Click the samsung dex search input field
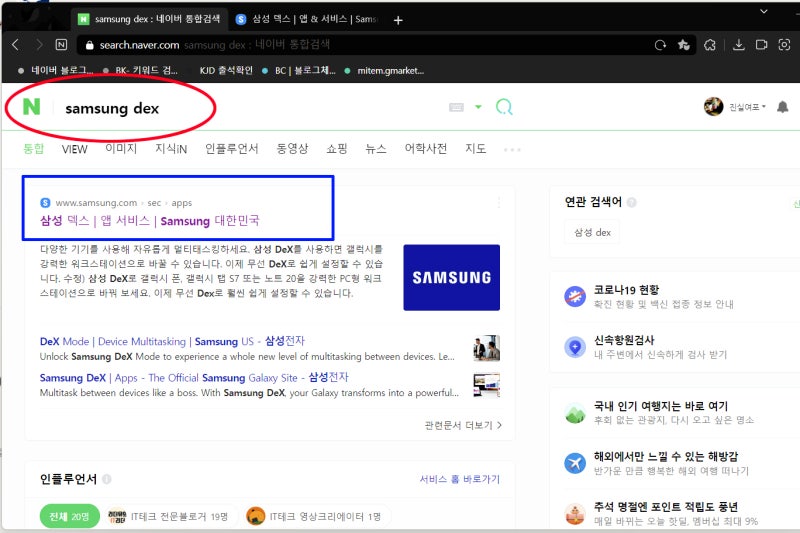This screenshot has width=800, height=533. click(x=250, y=108)
